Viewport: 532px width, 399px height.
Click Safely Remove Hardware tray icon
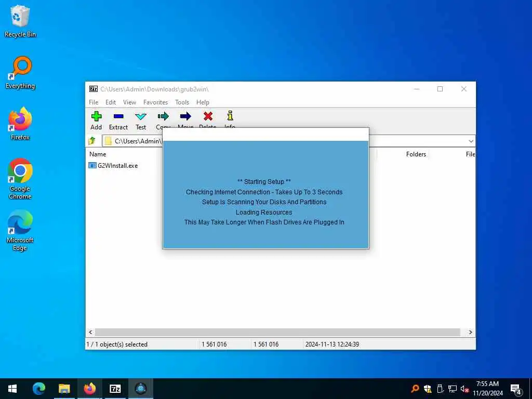tap(440, 389)
